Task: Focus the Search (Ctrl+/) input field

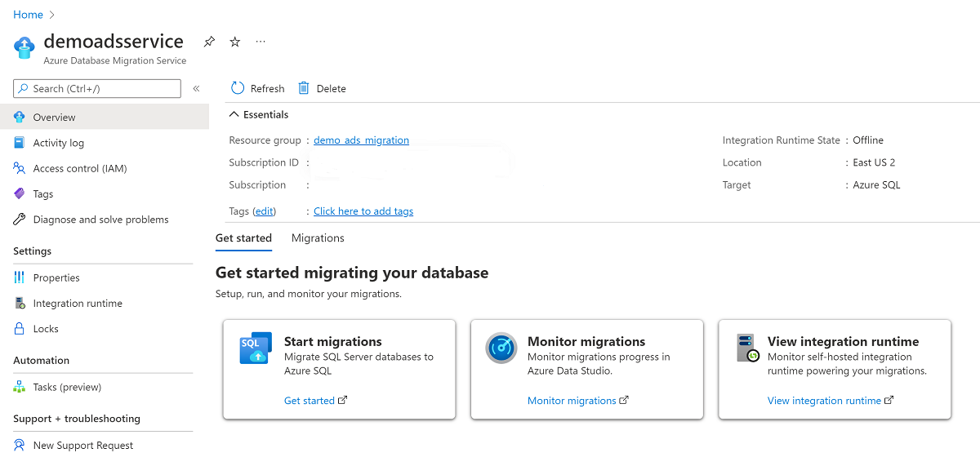Action: click(97, 88)
